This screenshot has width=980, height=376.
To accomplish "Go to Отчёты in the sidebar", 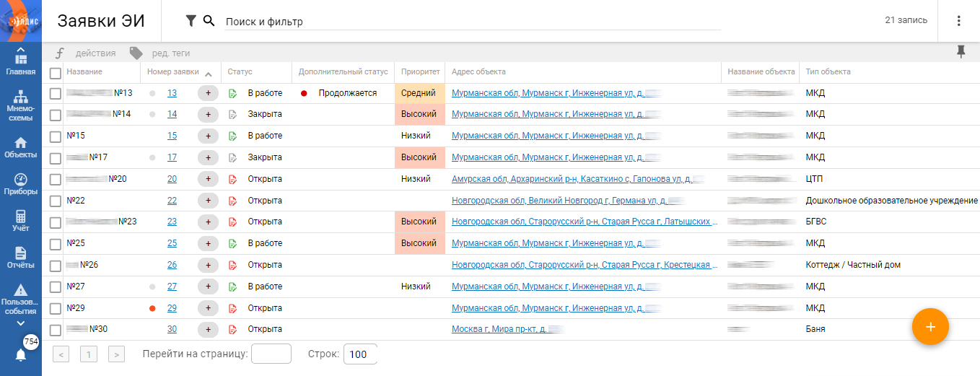I will 21,258.
